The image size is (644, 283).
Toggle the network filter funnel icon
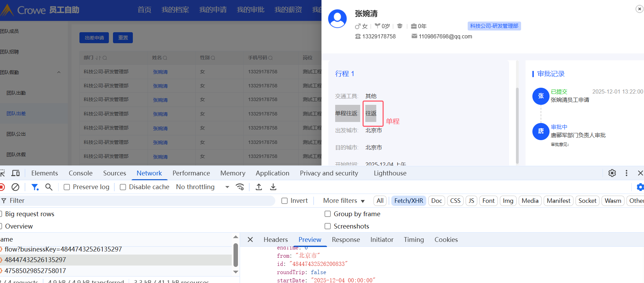point(35,187)
